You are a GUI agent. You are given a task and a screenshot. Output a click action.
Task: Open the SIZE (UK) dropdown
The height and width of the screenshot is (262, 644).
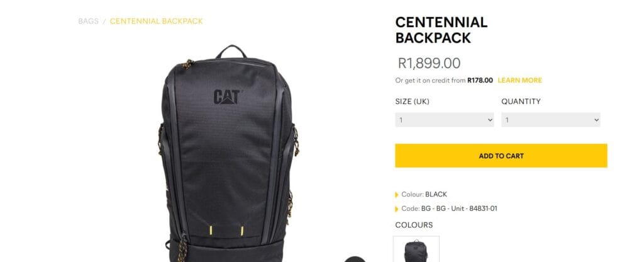point(445,120)
